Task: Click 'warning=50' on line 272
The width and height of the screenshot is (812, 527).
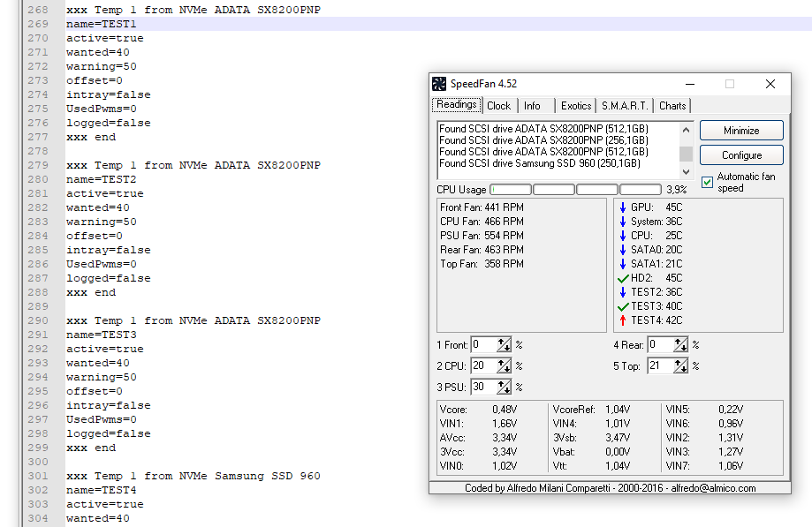Action: pyautogui.click(x=102, y=66)
